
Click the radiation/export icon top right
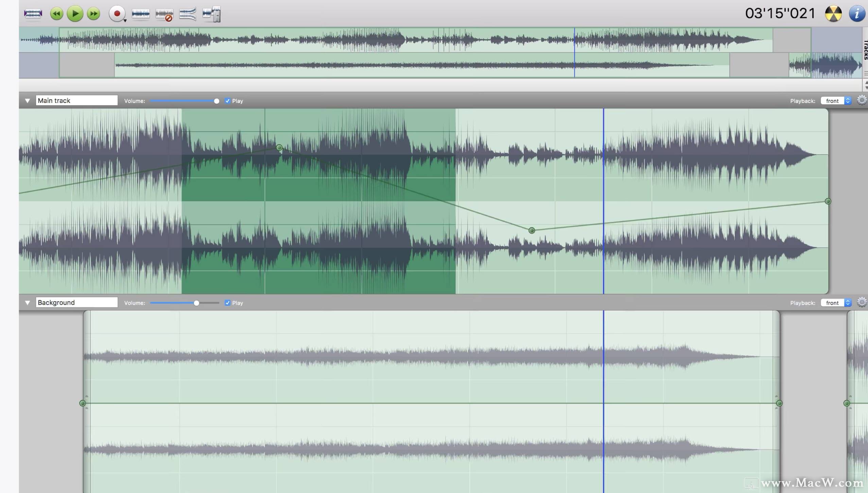[x=835, y=13]
